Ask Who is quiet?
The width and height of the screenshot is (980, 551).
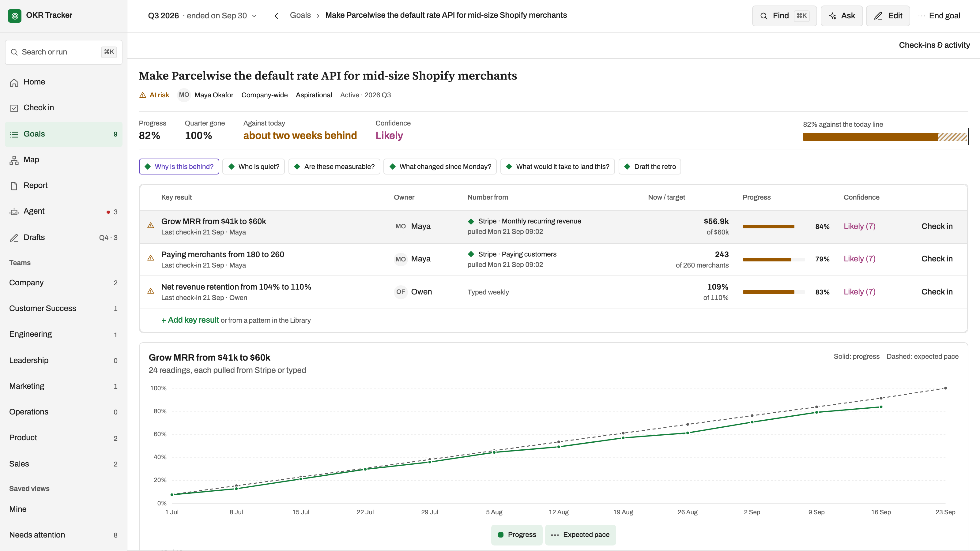point(253,167)
